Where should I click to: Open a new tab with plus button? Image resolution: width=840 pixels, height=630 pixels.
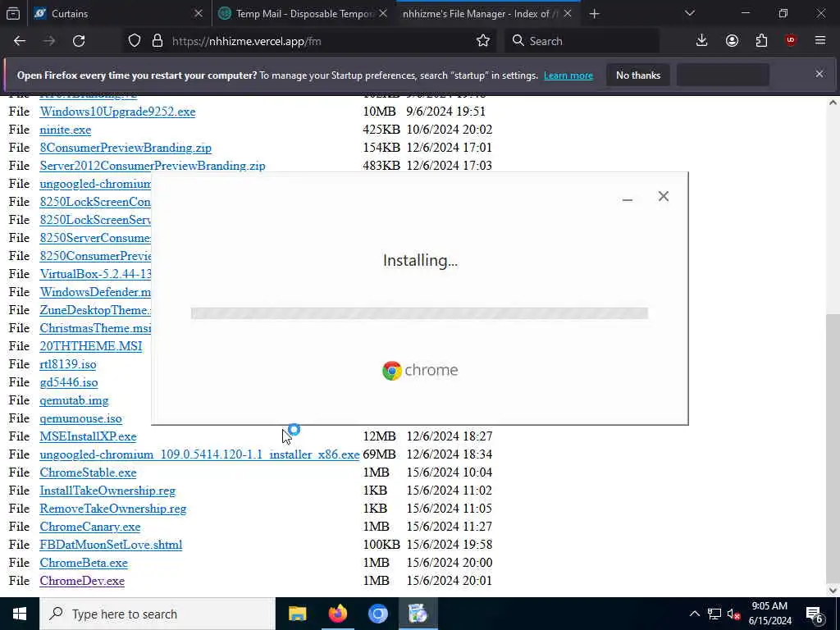tap(594, 14)
